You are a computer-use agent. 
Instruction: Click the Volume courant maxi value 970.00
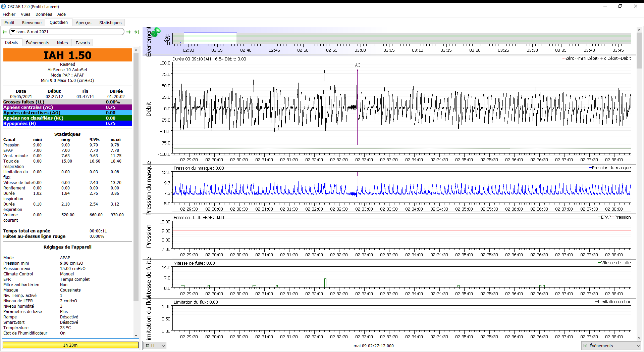click(117, 215)
